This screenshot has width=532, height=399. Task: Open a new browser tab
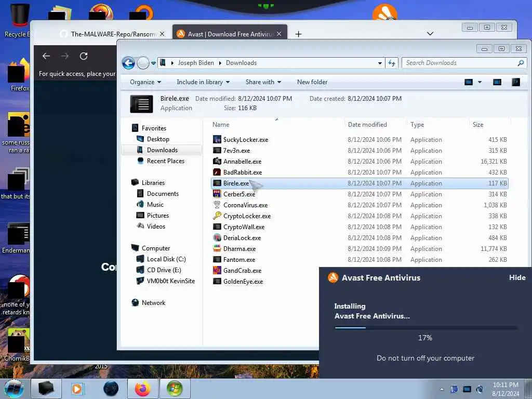[298, 34]
